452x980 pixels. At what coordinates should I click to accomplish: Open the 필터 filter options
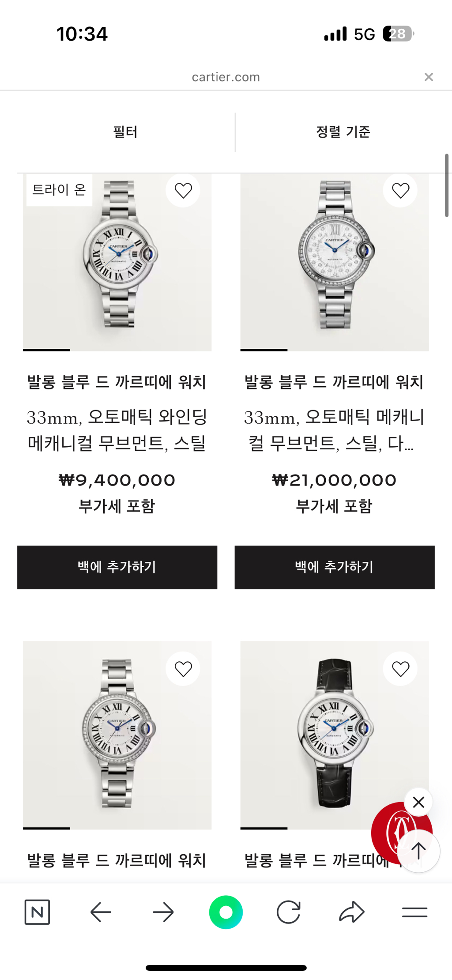(125, 132)
